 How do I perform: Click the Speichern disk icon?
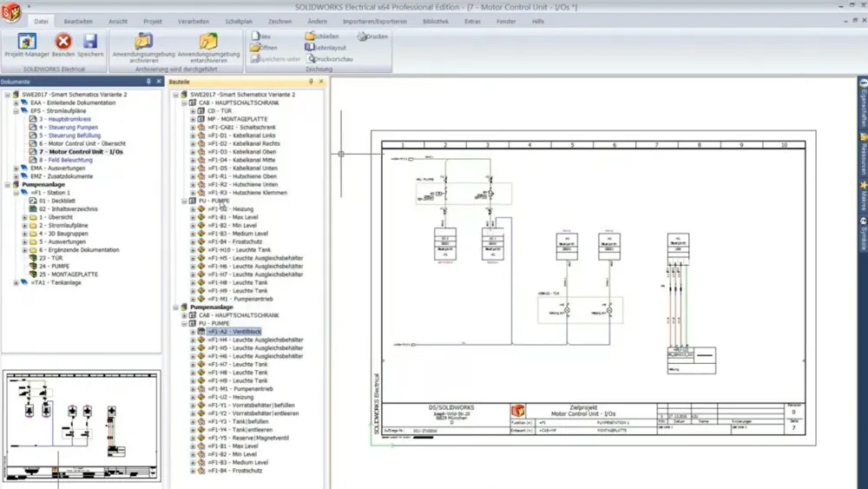[x=90, y=42]
